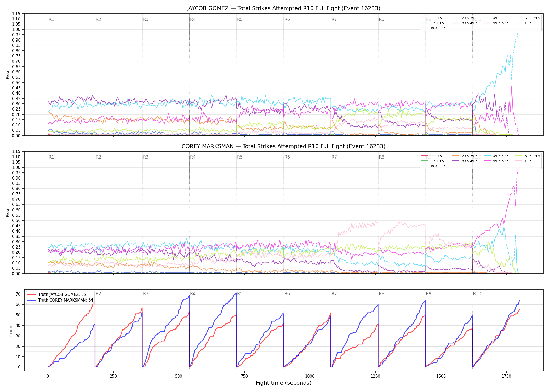This screenshot has width=549, height=392.
Task: Click the 750 tick on the time axis
Action: pyautogui.click(x=244, y=376)
